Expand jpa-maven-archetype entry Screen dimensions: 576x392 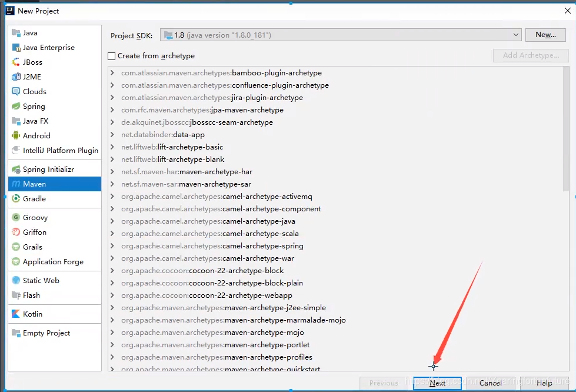(112, 110)
